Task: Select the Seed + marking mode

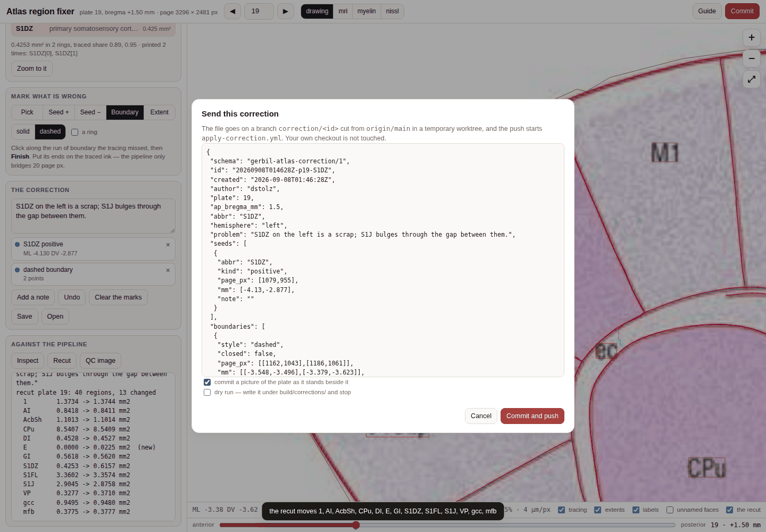Action: click(x=59, y=112)
